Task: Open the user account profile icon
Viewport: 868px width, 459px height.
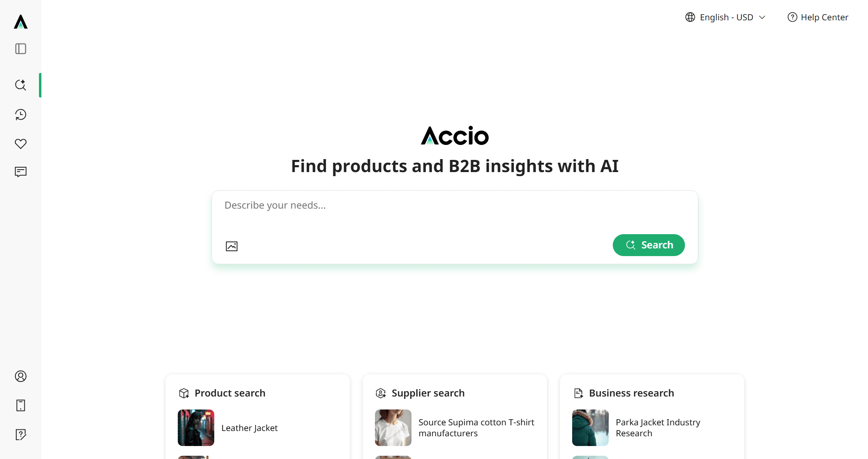Action: click(21, 376)
